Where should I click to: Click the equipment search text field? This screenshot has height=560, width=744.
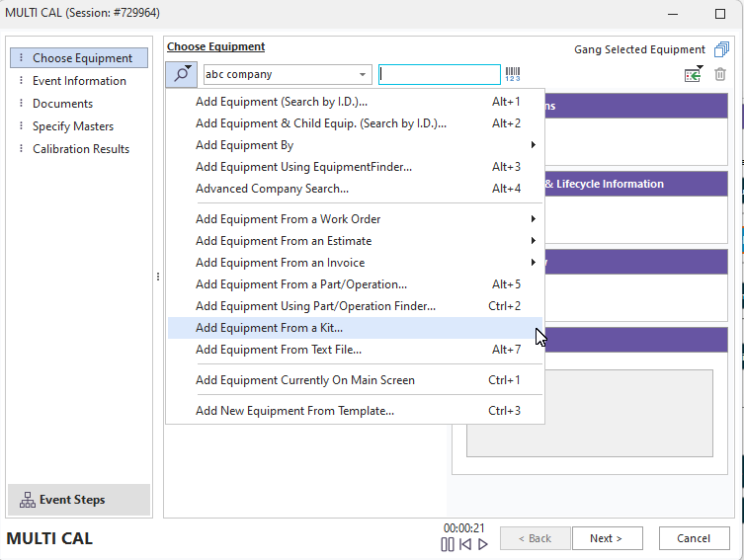click(x=439, y=75)
